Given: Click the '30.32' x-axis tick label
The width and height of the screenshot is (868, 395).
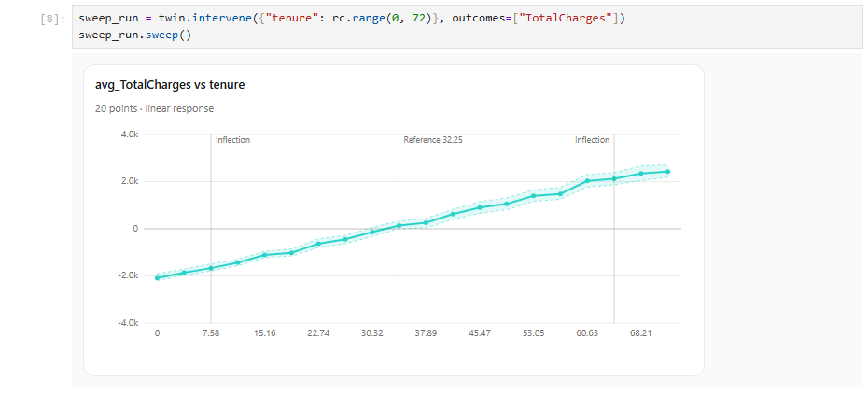Looking at the screenshot, I should click(x=372, y=333).
